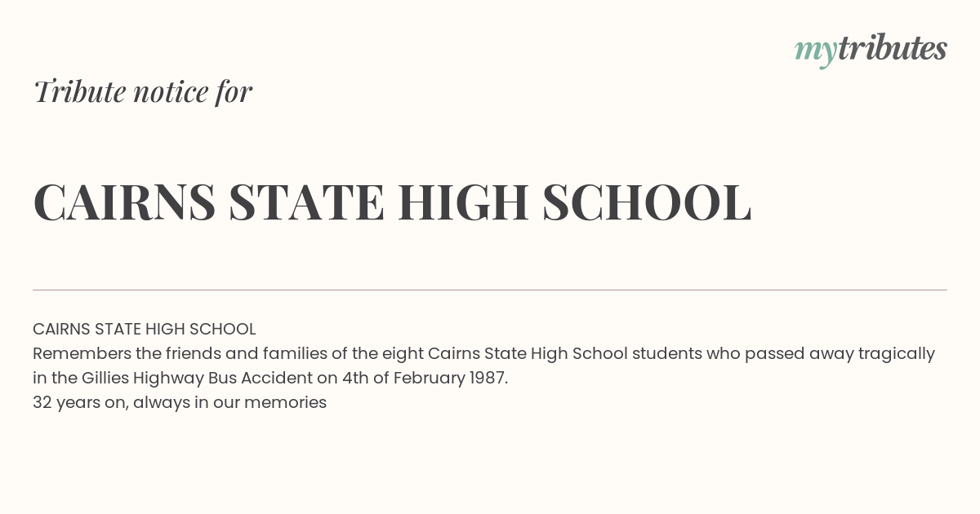Click the date "4th of February 1987"
This screenshot has width=980, height=514.
click(425, 379)
